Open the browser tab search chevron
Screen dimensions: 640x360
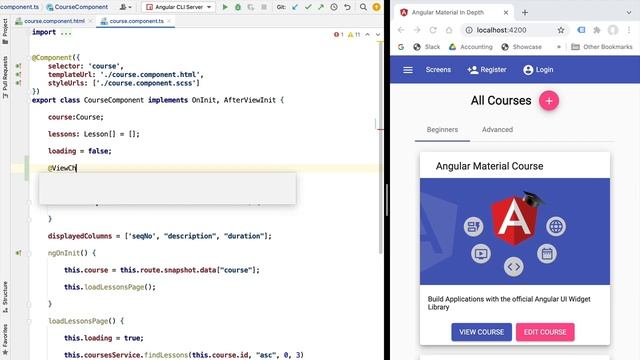click(629, 13)
